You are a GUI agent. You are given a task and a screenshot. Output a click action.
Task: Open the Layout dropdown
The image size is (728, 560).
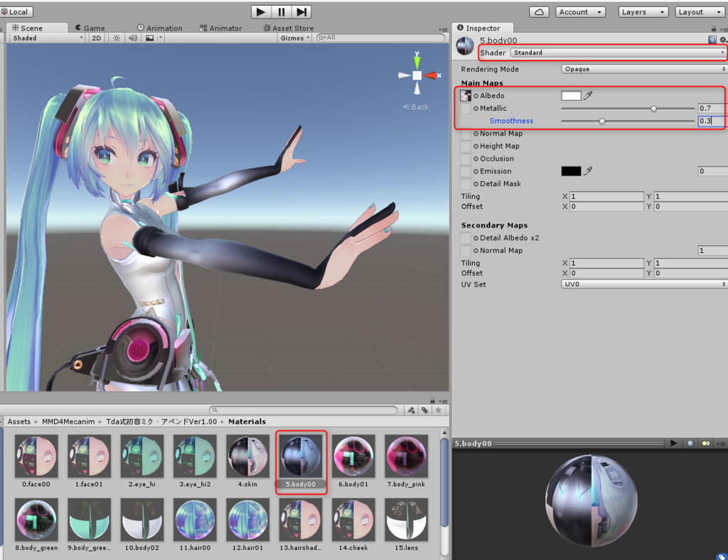700,12
